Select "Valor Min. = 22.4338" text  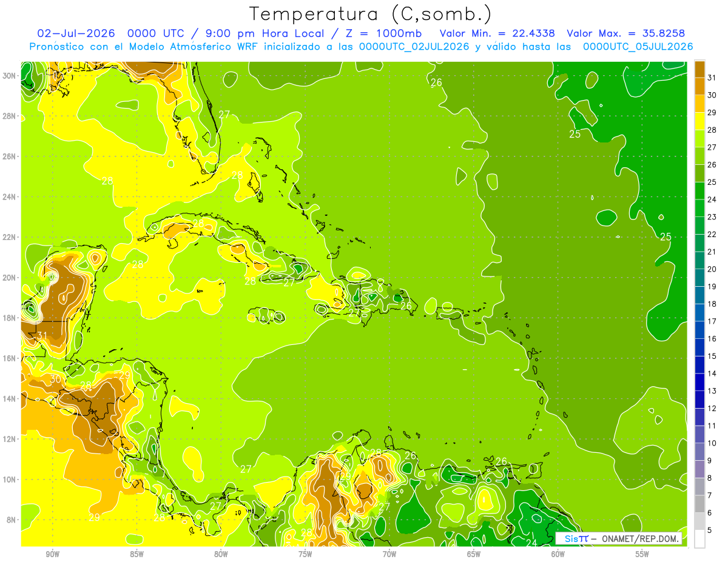click(x=497, y=33)
